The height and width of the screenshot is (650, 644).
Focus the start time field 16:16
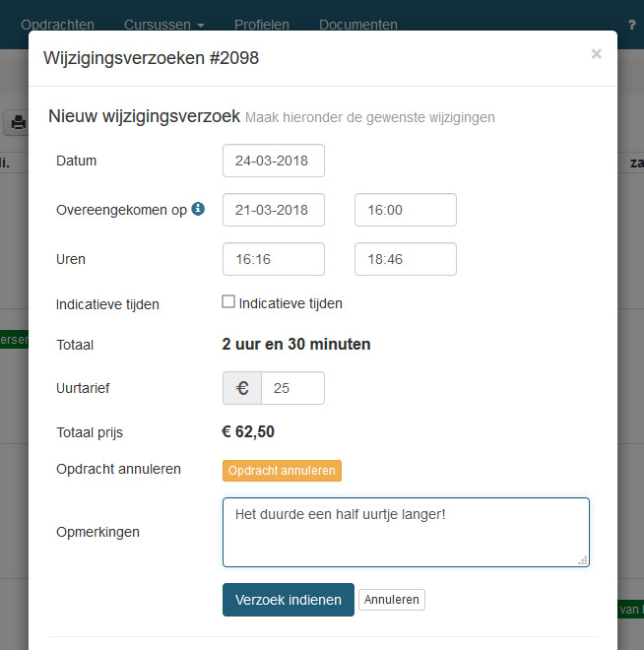274,259
